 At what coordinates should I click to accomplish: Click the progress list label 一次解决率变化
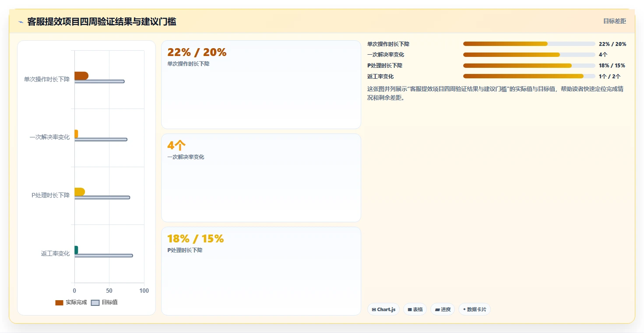coord(386,55)
